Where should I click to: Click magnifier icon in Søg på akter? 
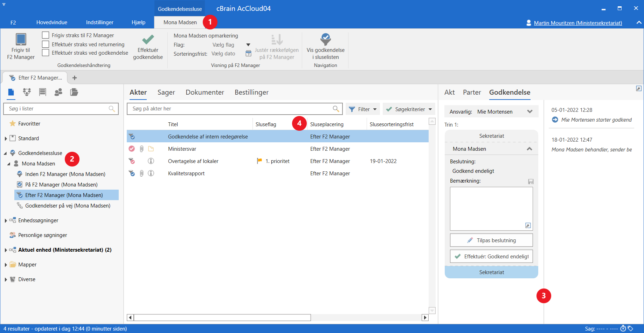coord(336,109)
